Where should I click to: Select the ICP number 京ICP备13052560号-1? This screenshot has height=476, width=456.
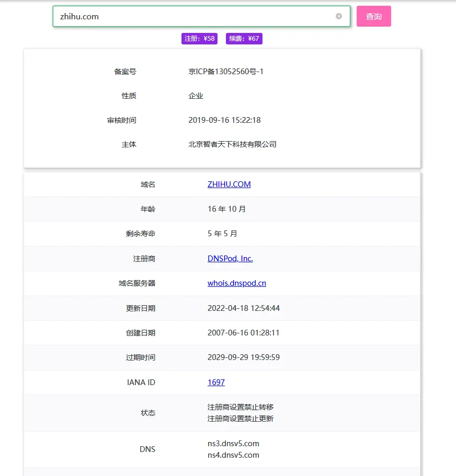click(x=226, y=72)
